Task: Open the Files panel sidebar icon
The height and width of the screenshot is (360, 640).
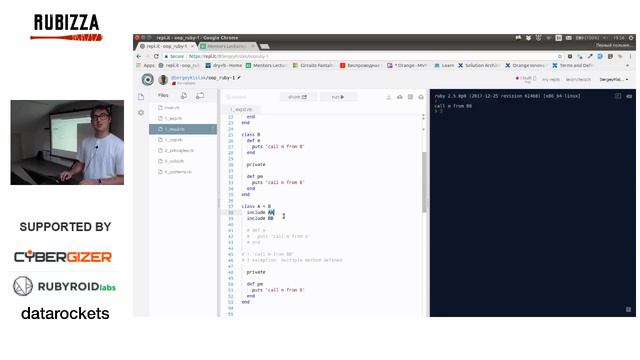Action: 141,97
